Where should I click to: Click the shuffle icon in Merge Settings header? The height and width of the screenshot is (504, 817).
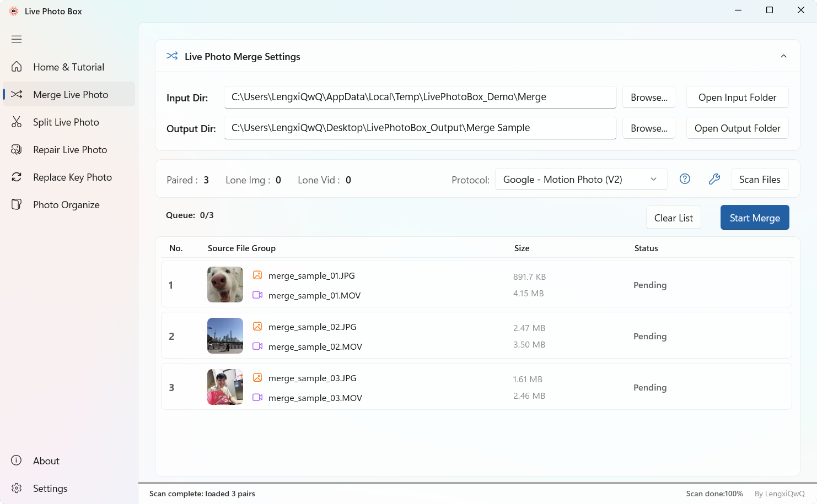[172, 56]
